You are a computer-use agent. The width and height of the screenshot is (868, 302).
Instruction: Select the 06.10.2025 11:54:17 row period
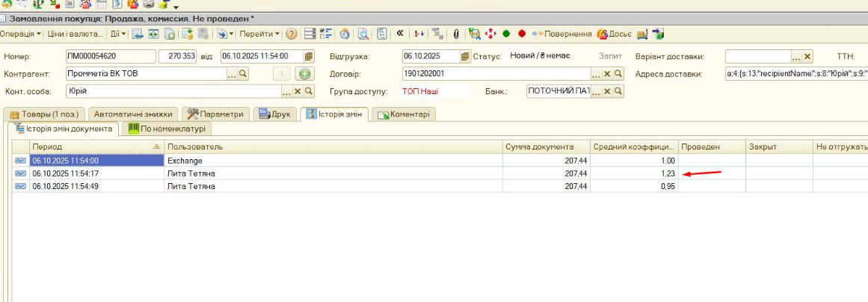coord(96,173)
